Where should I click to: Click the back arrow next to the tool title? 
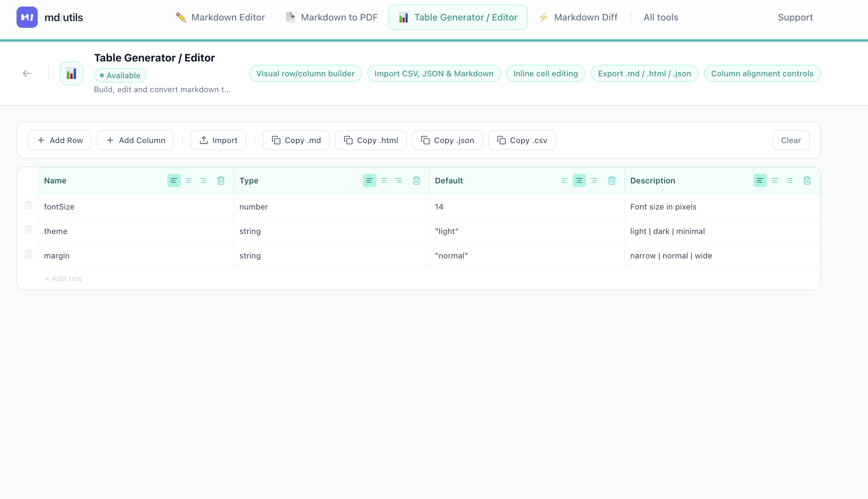tap(27, 73)
